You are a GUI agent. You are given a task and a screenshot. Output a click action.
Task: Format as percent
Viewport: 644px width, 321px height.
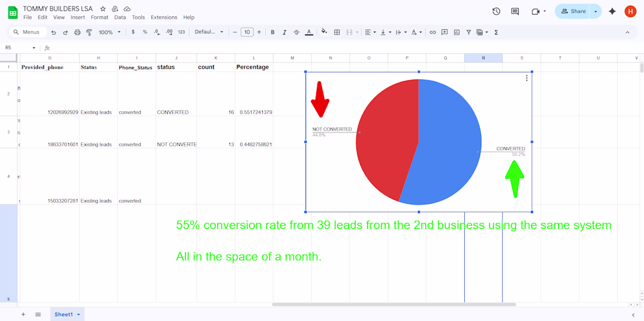click(145, 32)
